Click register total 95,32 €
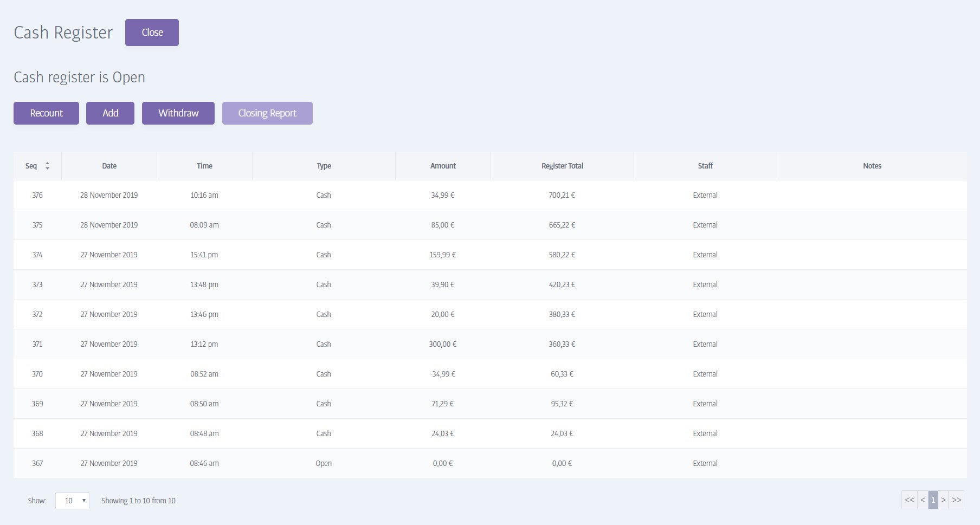980x525 pixels. [x=562, y=404]
